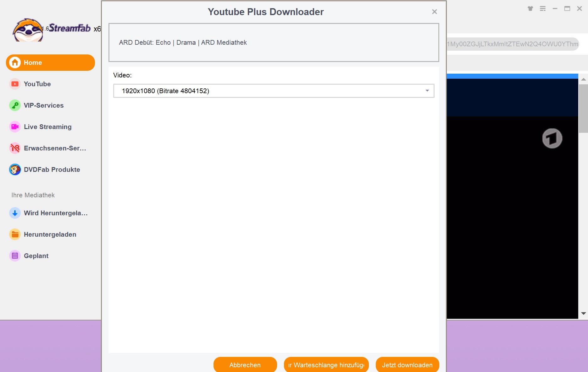Open the hamburger menu in the title bar
Image resolution: width=588 pixels, height=372 pixels.
543,8
